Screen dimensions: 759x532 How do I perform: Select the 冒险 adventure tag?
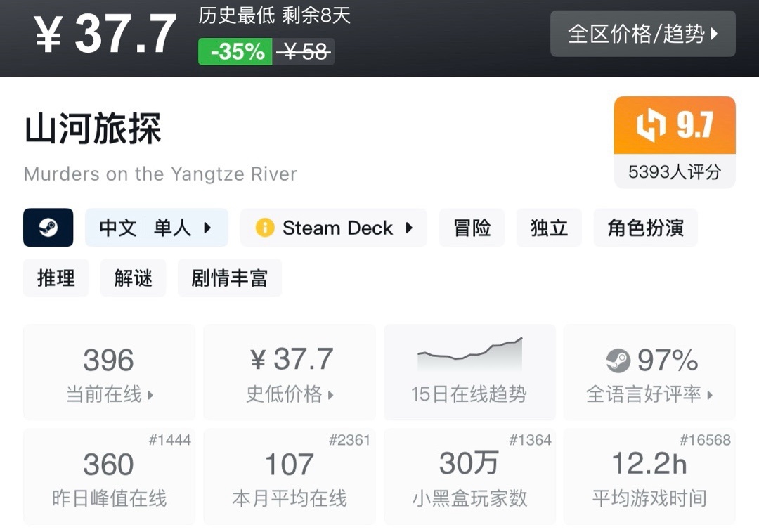[472, 228]
